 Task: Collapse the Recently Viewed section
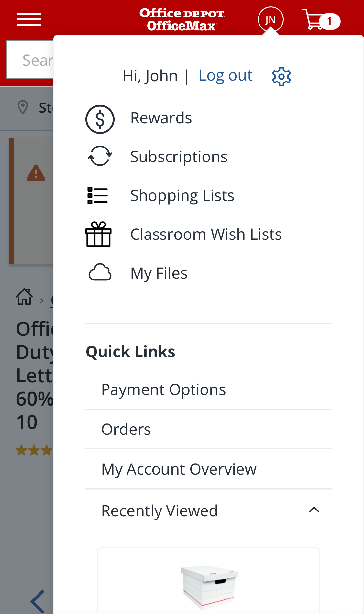pyautogui.click(x=313, y=510)
